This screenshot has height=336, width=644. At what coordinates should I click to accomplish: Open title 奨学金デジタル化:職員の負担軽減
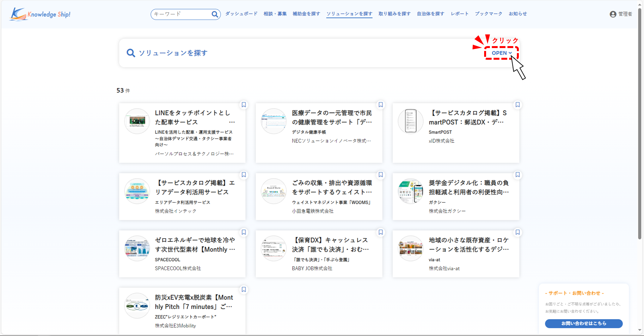[469, 188]
